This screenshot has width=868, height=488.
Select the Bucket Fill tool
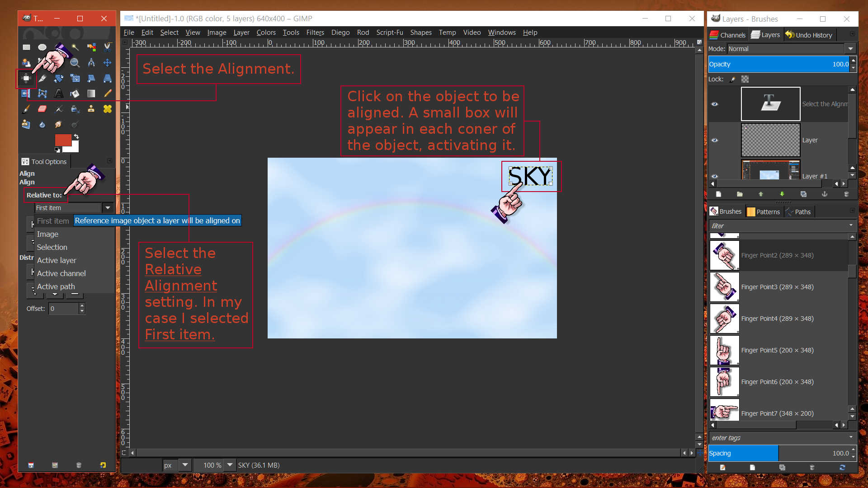pyautogui.click(x=74, y=94)
